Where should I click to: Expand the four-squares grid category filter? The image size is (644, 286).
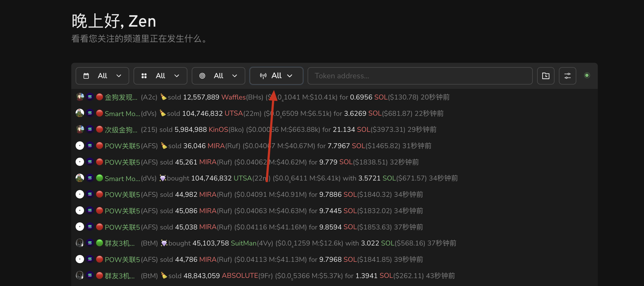(x=160, y=76)
